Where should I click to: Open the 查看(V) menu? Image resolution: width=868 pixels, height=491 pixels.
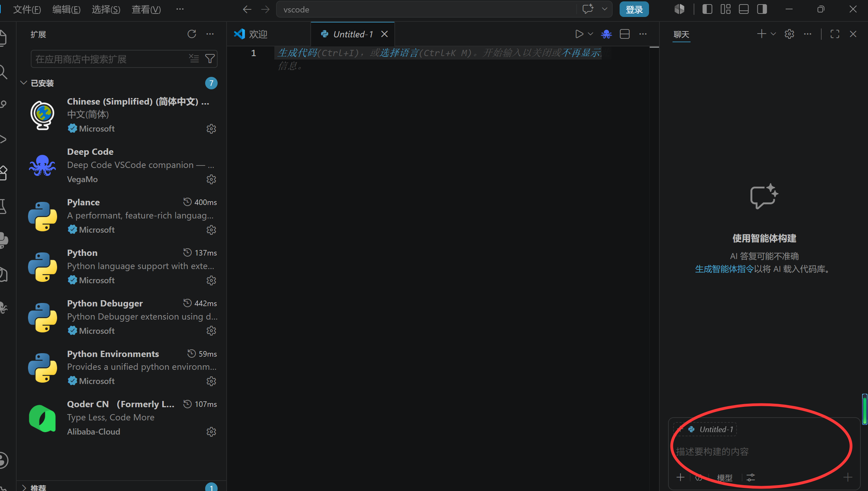point(146,9)
